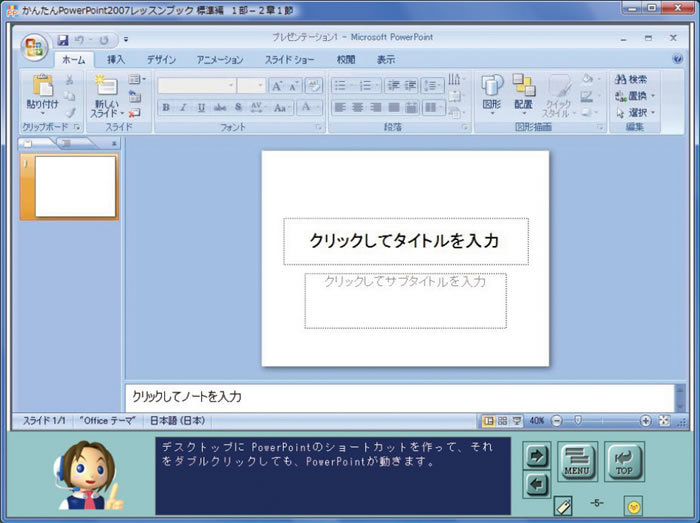Click the New Slide (新しいスライド) icon
The height and width of the screenshot is (523, 700).
pyautogui.click(x=106, y=86)
